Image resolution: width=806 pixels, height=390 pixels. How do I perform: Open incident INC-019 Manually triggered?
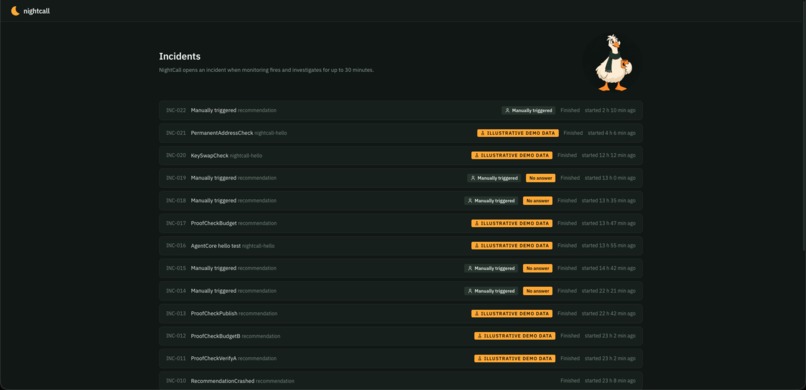pos(400,178)
